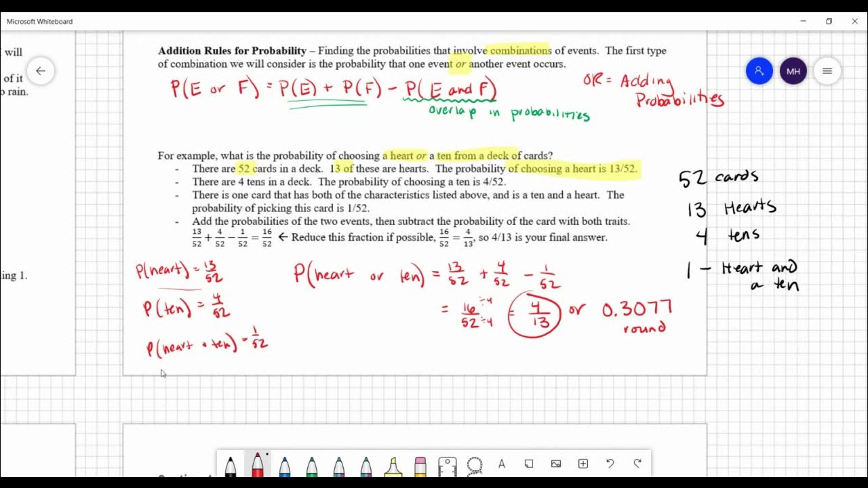The height and width of the screenshot is (488, 868).
Task: Select the blue pen tool
Action: click(284, 466)
